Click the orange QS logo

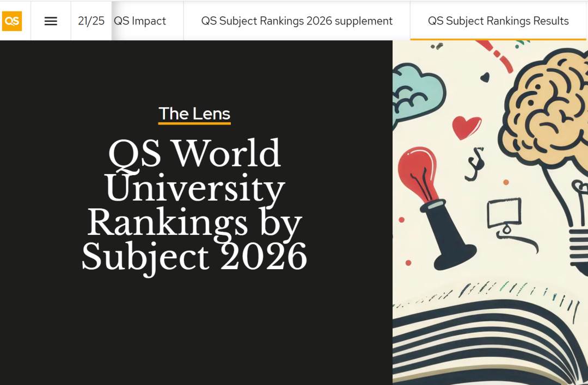point(12,21)
